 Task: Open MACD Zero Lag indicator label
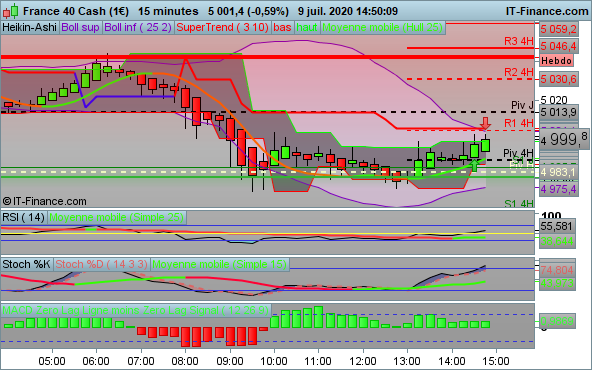click(136, 310)
